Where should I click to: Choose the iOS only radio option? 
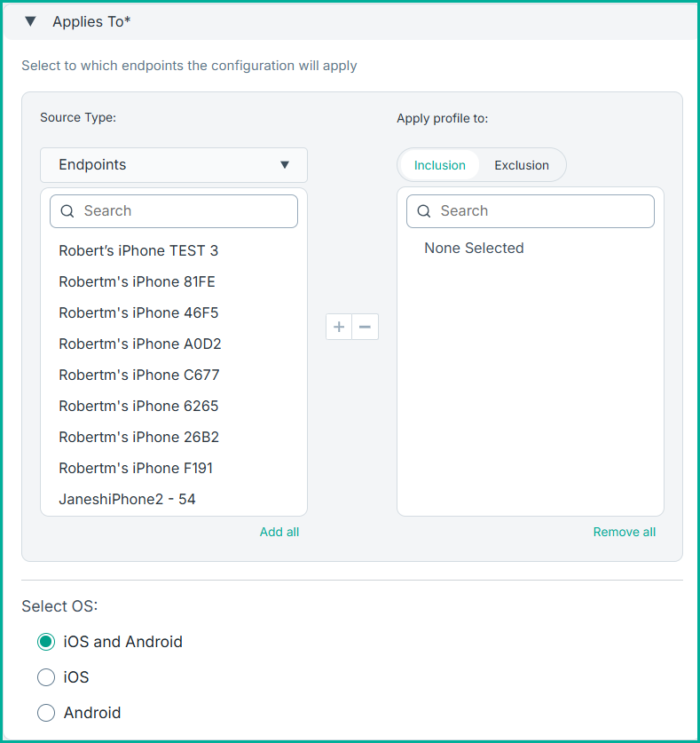tap(46, 677)
